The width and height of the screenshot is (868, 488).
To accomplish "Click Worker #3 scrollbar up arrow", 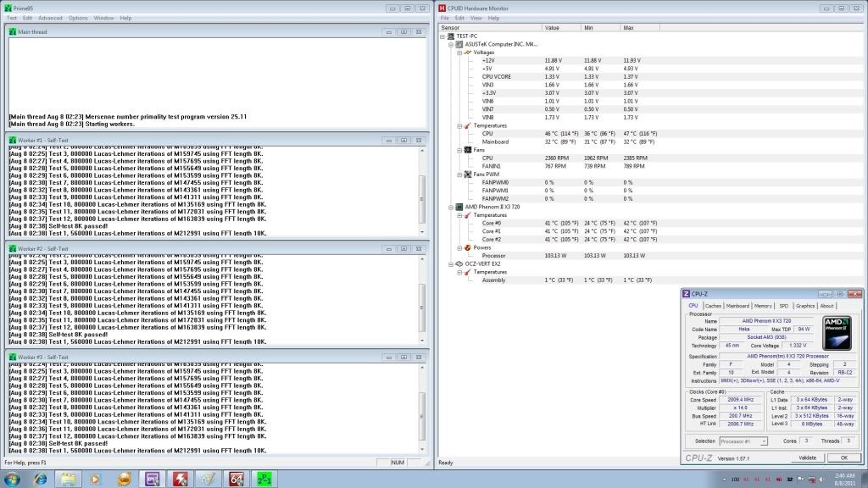I will (x=422, y=368).
